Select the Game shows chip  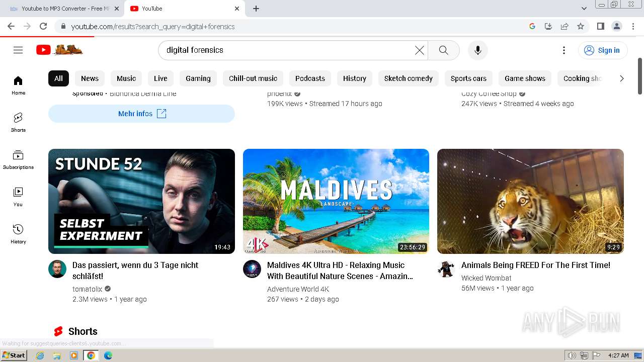coord(525,78)
